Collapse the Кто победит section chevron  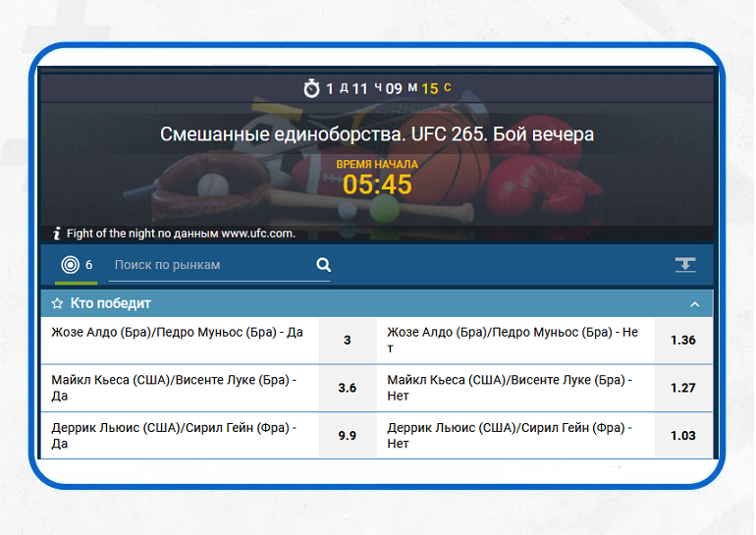[695, 304]
